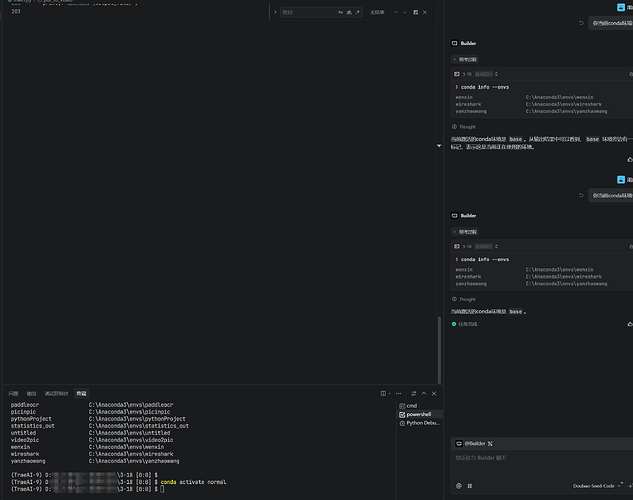Image resolution: width=633 pixels, height=500 pixels.
Task: Click like icon under second response
Action: 630,324
